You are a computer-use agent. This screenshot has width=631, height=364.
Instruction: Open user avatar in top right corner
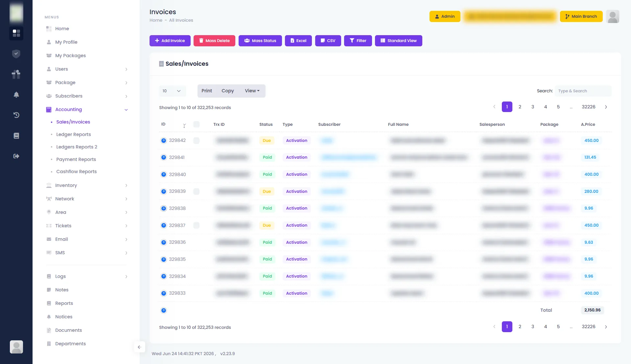click(x=613, y=16)
